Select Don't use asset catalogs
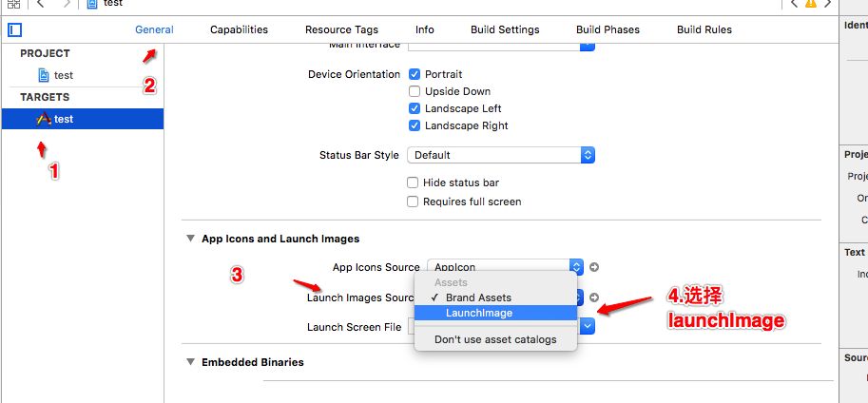The width and height of the screenshot is (868, 403). point(495,339)
